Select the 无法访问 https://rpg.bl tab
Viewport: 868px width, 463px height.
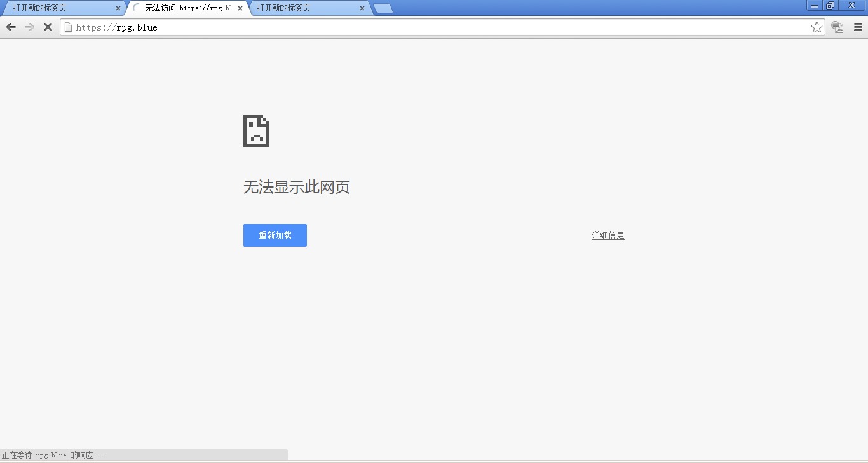pos(187,8)
